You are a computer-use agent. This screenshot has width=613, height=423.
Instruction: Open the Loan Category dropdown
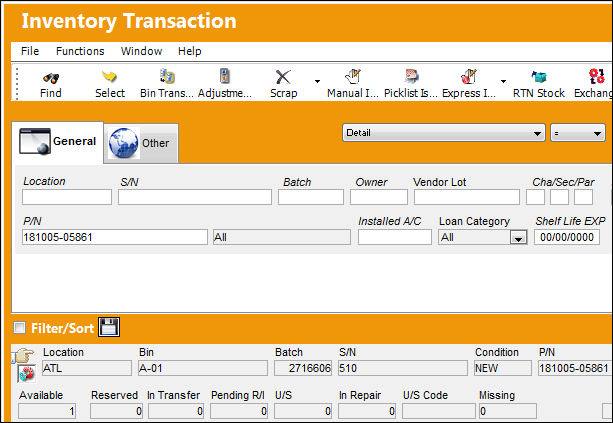pos(518,238)
